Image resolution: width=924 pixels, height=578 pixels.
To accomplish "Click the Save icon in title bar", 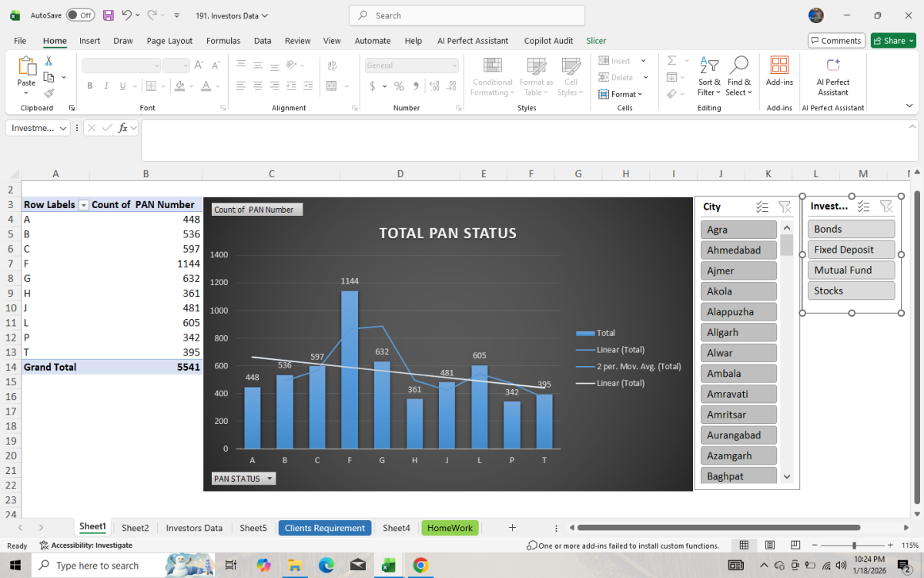I will pyautogui.click(x=108, y=15).
